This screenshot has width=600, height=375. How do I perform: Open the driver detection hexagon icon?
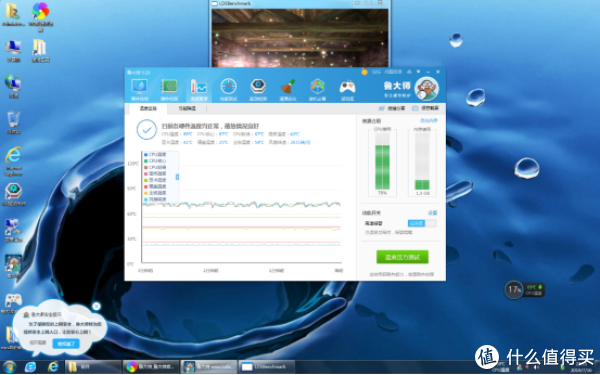(x=258, y=90)
